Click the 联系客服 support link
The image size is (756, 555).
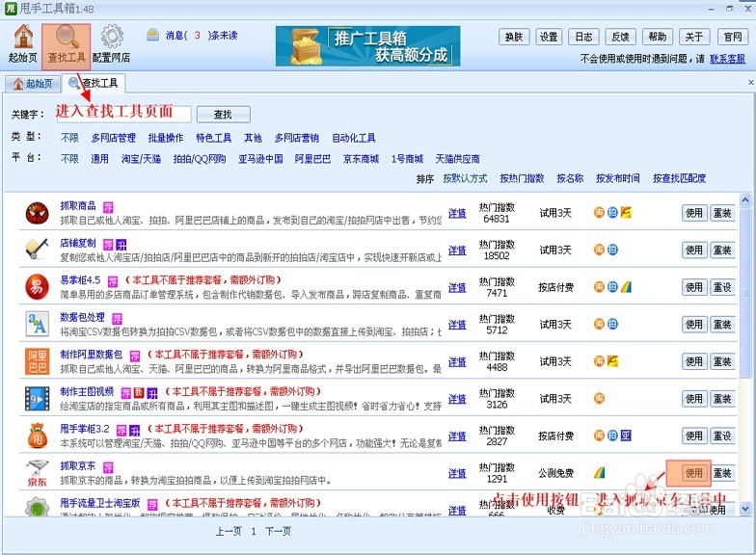(727, 59)
